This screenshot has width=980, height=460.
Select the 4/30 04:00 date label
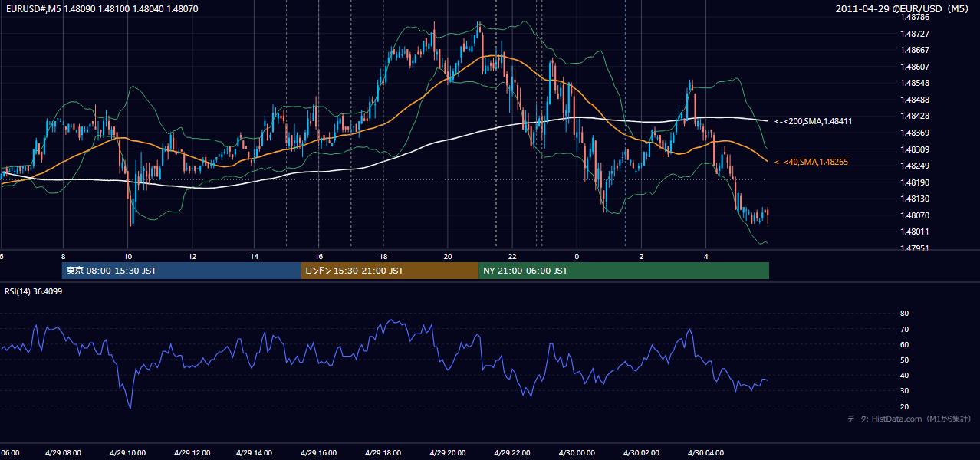pyautogui.click(x=706, y=453)
